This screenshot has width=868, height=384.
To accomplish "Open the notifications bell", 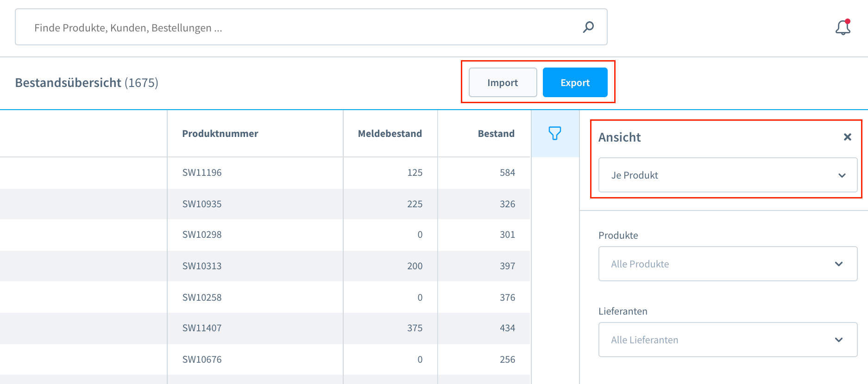I will coord(843,28).
